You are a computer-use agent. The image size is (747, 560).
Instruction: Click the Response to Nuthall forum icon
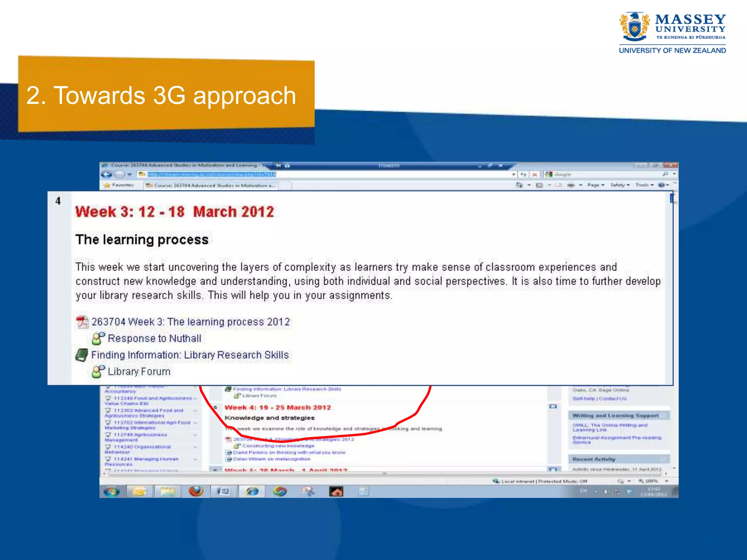(x=98, y=339)
